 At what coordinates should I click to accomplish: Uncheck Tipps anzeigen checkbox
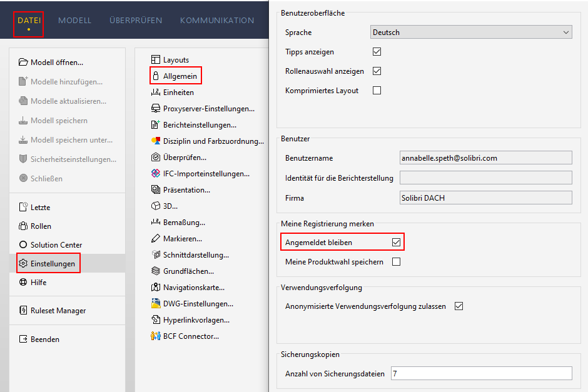(377, 52)
